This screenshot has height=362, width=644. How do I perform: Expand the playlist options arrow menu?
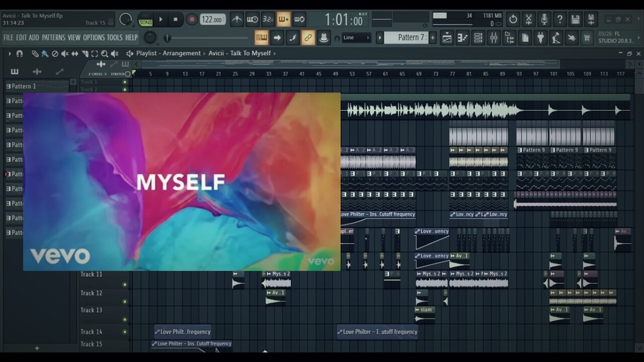tap(10, 53)
